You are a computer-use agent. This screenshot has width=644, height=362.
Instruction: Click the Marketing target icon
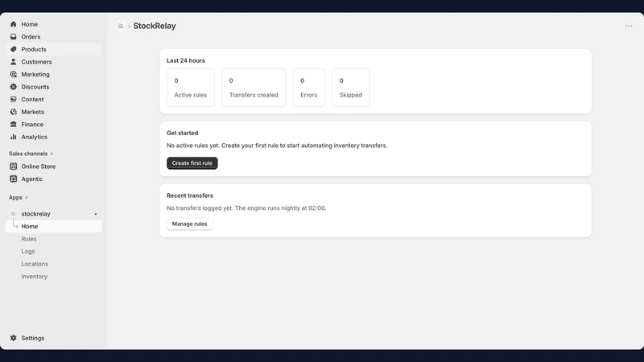tap(13, 74)
